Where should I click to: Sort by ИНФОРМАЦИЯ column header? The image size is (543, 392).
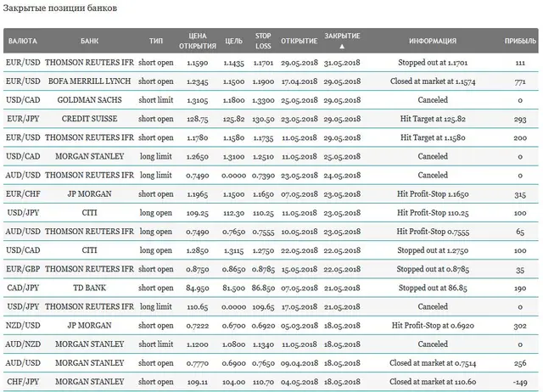coord(433,41)
